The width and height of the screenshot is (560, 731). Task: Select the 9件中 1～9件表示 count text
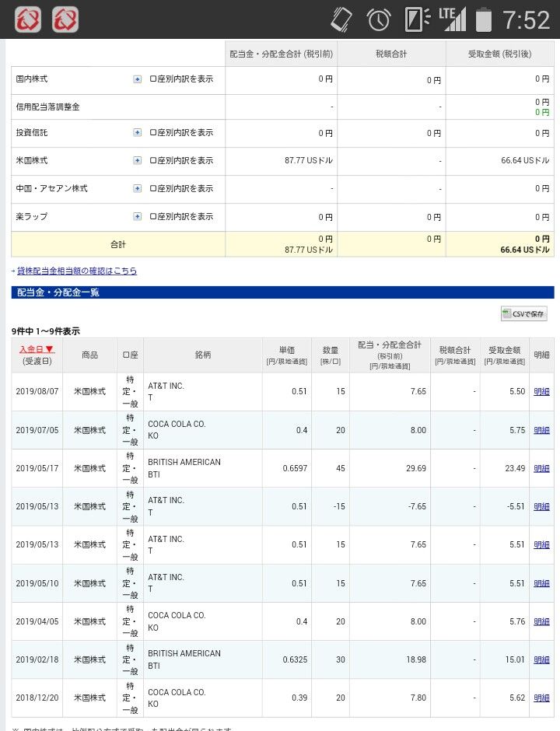(46, 331)
